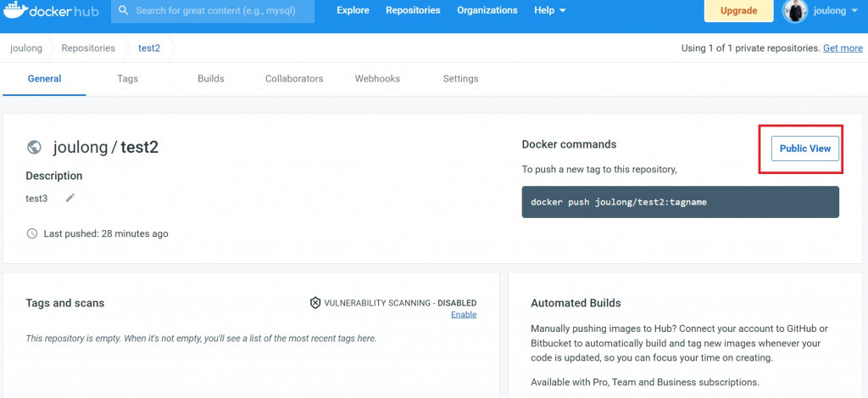The image size is (868, 398).
Task: Open the Settings tab
Action: tap(460, 79)
